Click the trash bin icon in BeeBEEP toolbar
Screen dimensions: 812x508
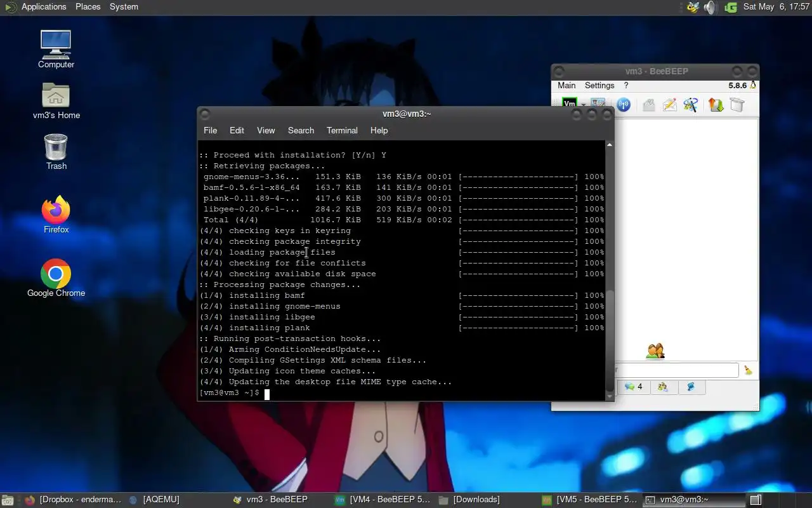pos(737,105)
